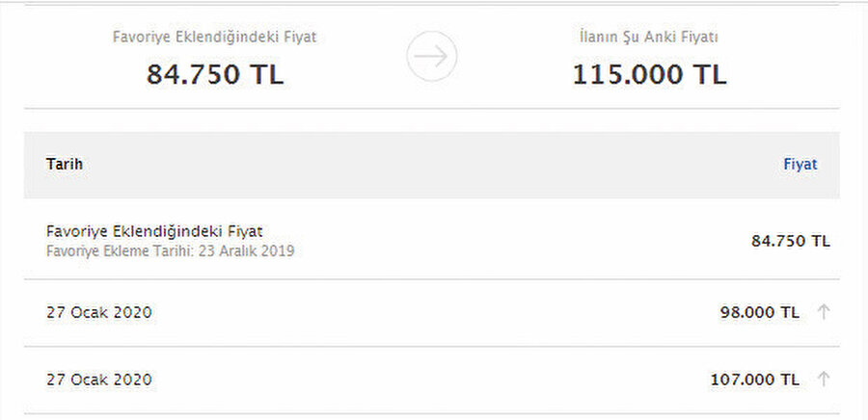The width and height of the screenshot is (868, 420).
Task: Click the first 27 Ocak row area
Action: click(x=432, y=313)
